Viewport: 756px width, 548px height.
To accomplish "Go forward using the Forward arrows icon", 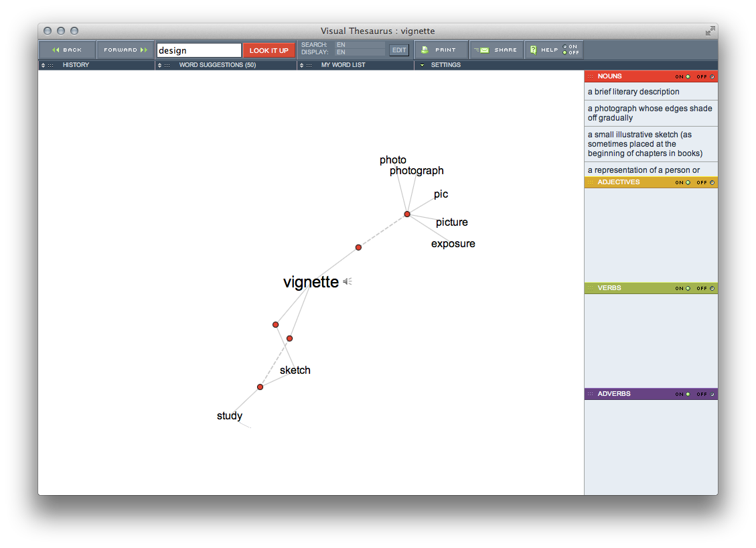I will [x=142, y=50].
